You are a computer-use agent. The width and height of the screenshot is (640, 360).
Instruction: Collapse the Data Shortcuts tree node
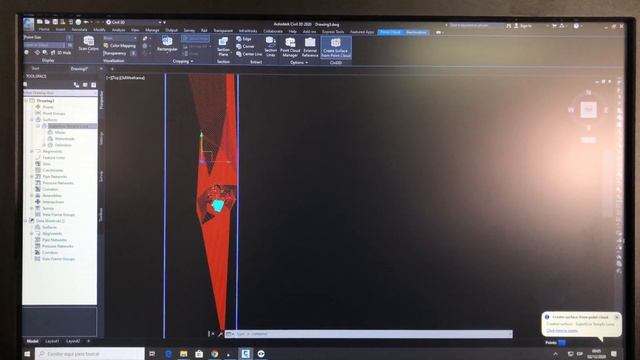coord(26,221)
